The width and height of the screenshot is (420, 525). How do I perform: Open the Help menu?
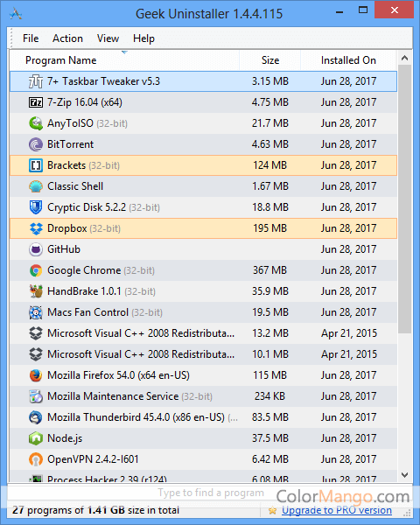[143, 38]
